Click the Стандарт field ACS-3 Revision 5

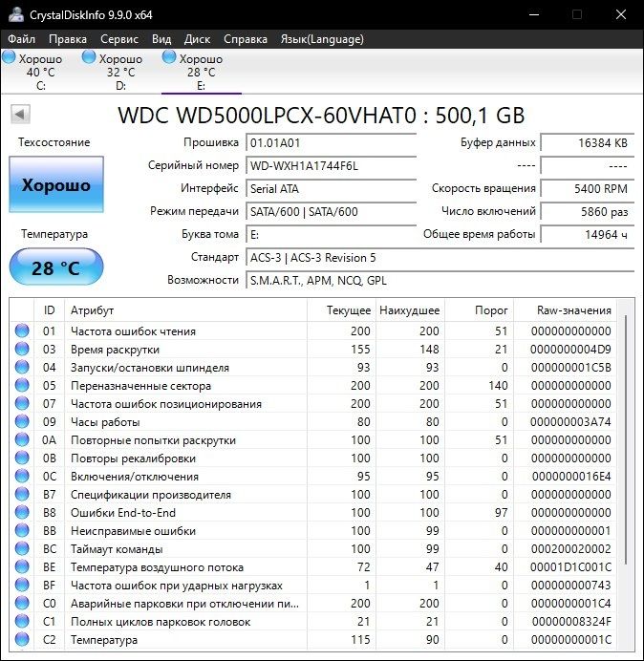pyautogui.click(x=440, y=258)
